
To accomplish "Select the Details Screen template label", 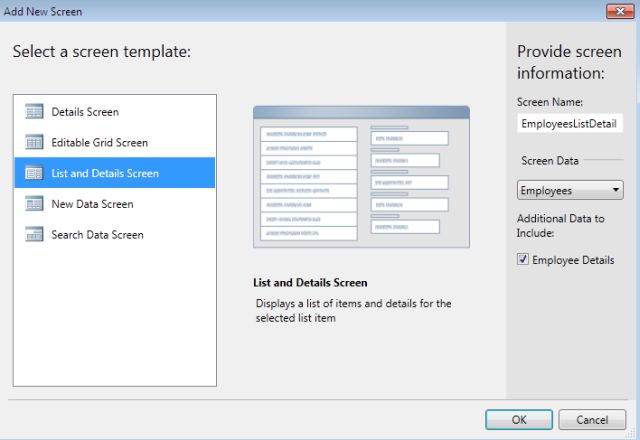I will (x=85, y=112).
